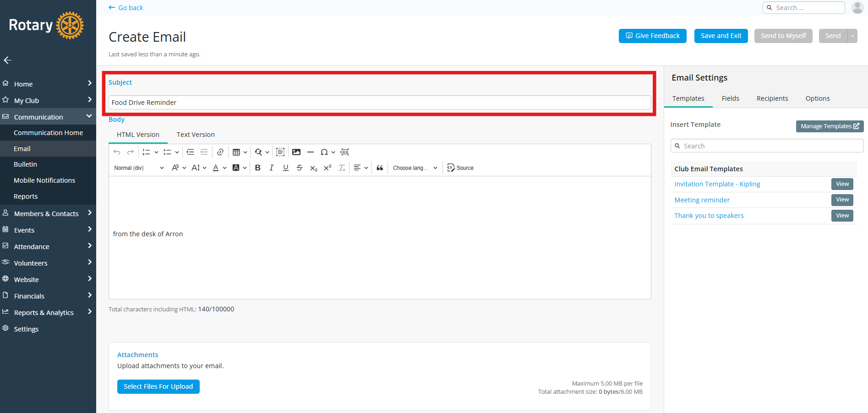Insert a hyperlink into the email body
The width and height of the screenshot is (868, 413).
[220, 152]
